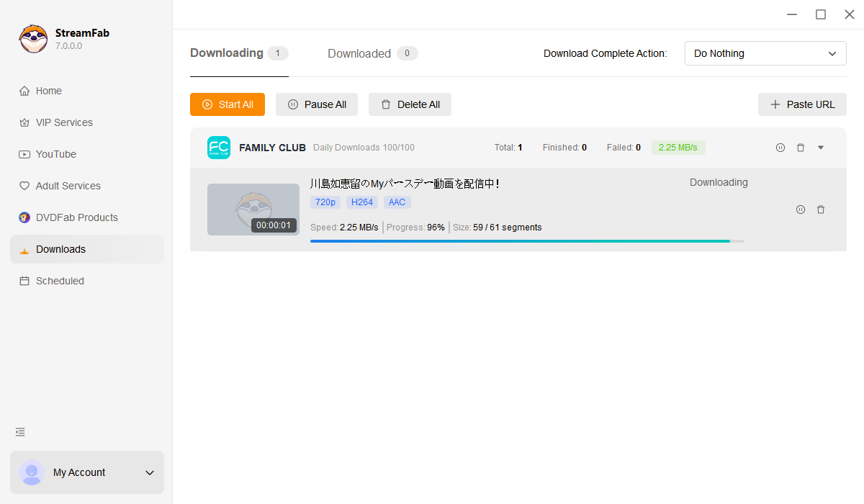This screenshot has width=864, height=504.
Task: Click Delete All to clear downloads
Action: click(x=410, y=104)
